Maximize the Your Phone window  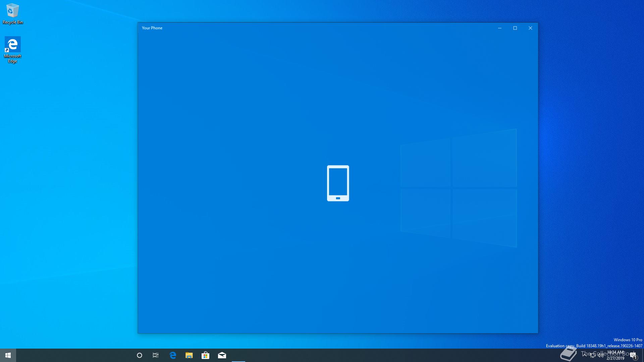(x=515, y=28)
